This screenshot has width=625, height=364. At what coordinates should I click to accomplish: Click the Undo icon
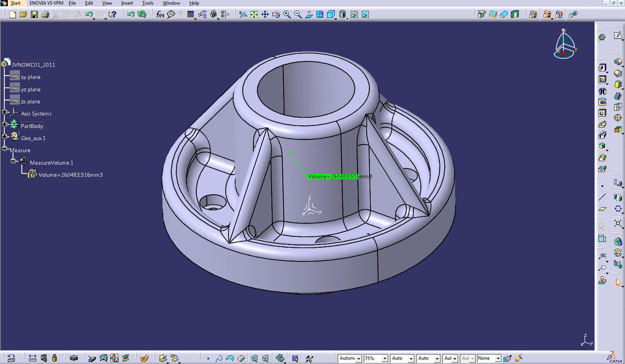click(x=89, y=15)
